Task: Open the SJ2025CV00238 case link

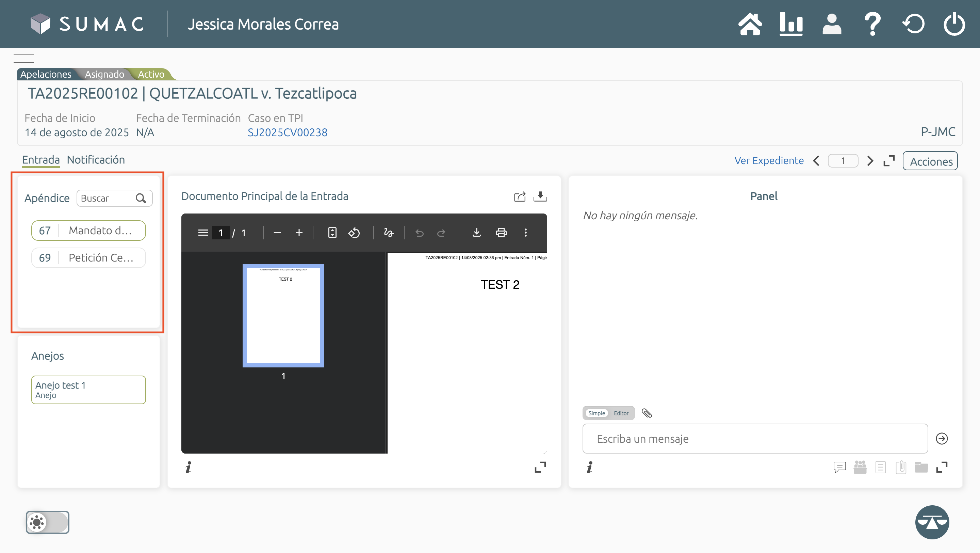Action: 287,132
